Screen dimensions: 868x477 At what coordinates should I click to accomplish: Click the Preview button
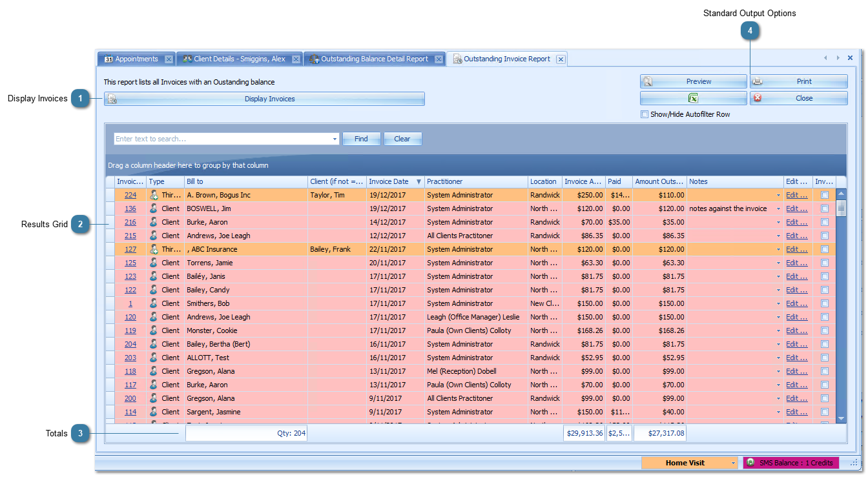tap(693, 81)
